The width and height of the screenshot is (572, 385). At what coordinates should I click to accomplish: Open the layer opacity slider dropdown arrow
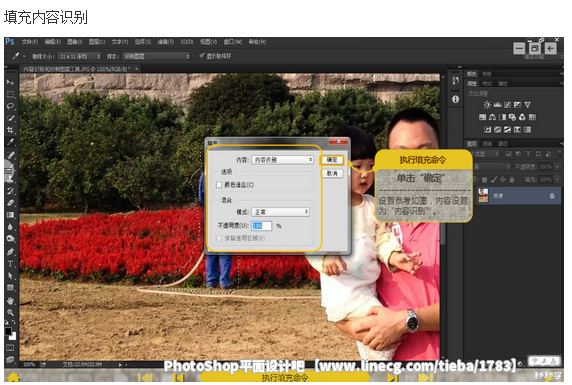557,167
